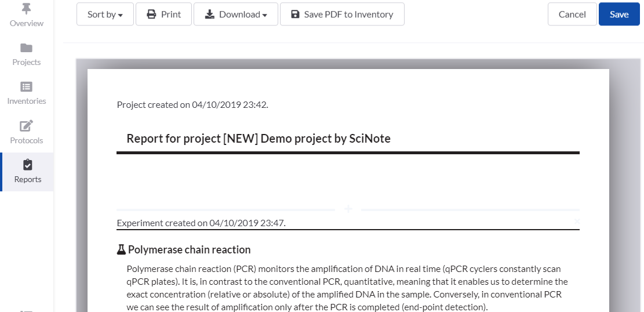Add new report element with plus sign
This screenshot has width=644, height=312.
(x=348, y=209)
